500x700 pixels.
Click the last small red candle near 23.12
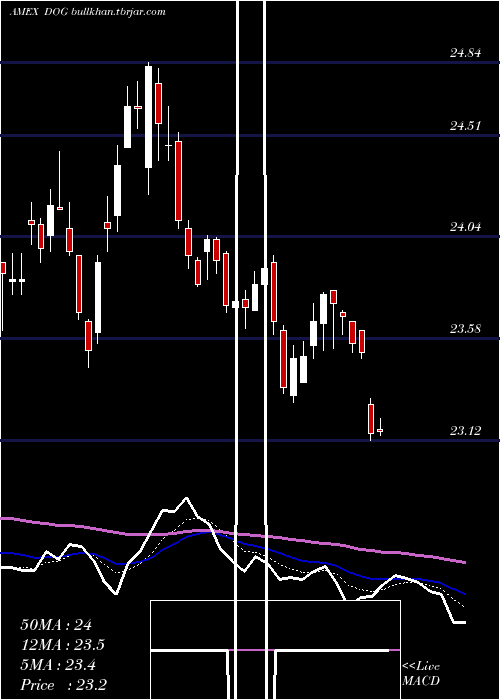380,430
